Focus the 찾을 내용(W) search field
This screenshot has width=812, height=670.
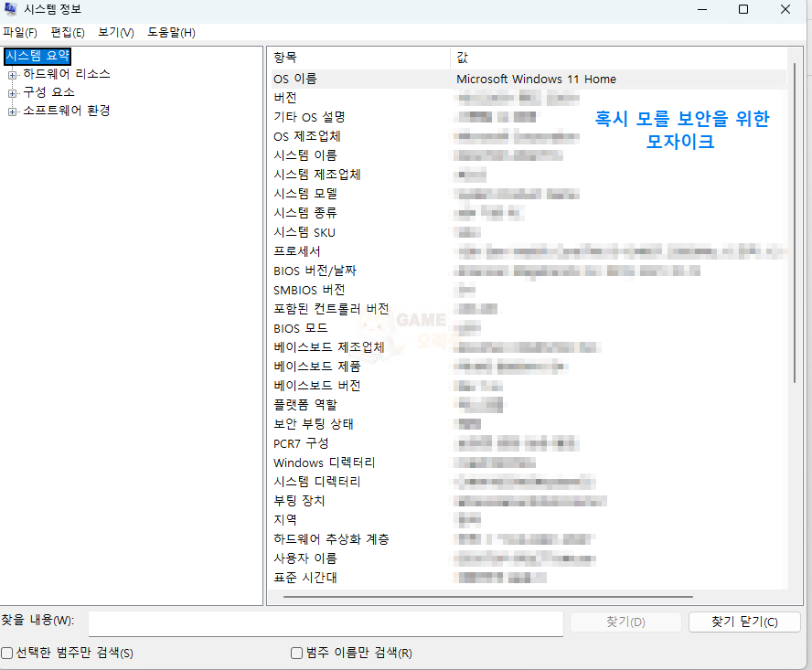326,623
